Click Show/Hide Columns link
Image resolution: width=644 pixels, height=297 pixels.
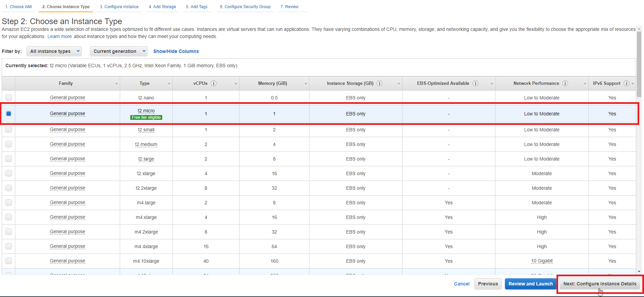[x=176, y=51]
